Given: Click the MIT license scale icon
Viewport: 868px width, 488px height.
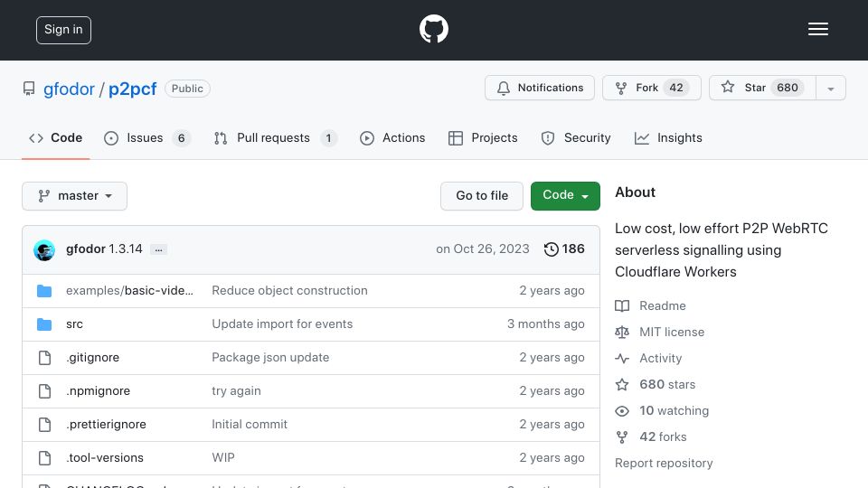Looking at the screenshot, I should coord(622,332).
